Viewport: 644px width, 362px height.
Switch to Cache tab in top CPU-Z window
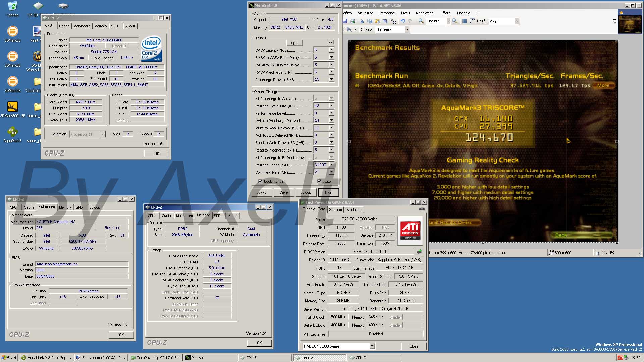(x=64, y=26)
